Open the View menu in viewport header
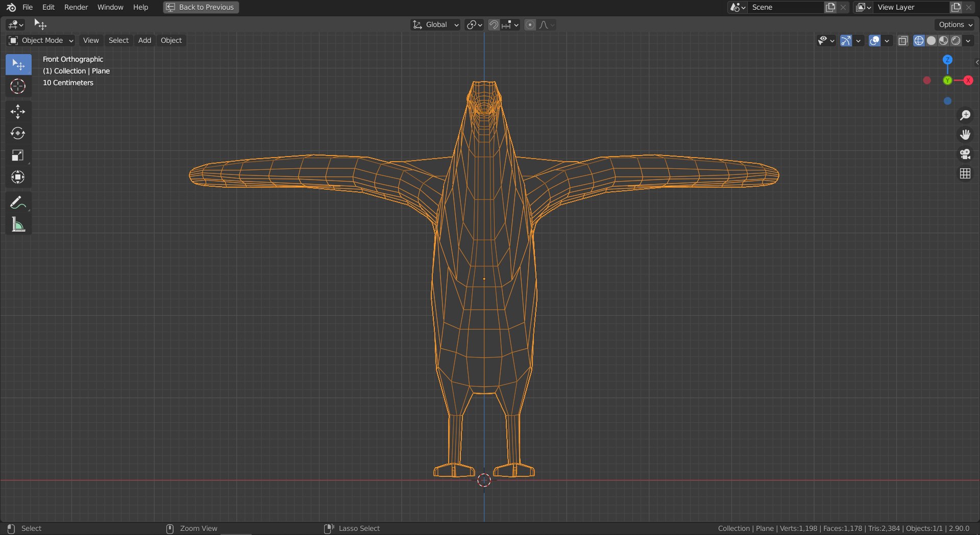The image size is (980, 535). tap(91, 40)
